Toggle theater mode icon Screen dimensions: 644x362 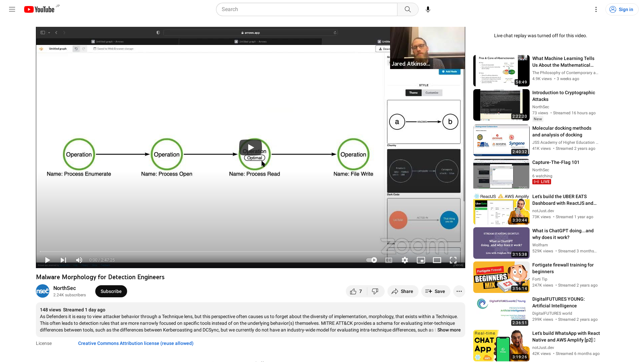click(x=437, y=260)
